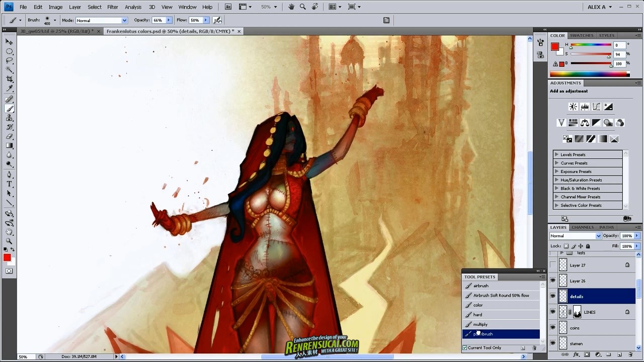Toggle Lock transparent pixels in Layers panel
Image resolution: width=644 pixels, height=362 pixels.
click(566, 246)
